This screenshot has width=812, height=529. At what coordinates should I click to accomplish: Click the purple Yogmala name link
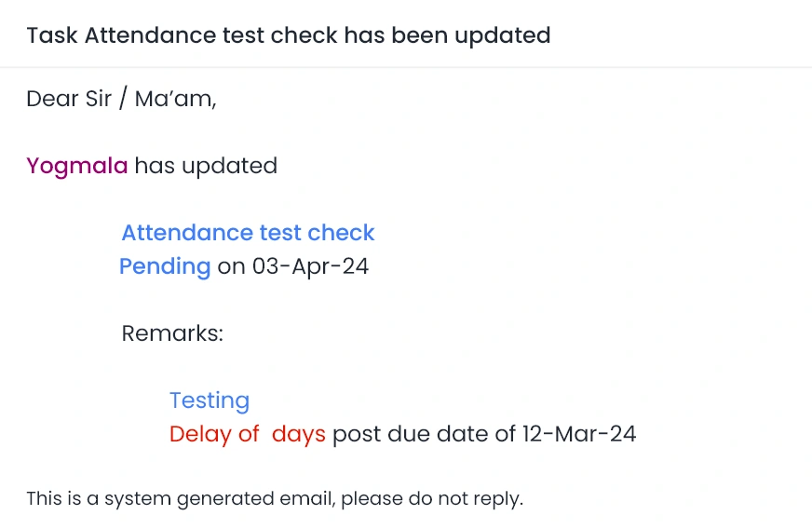tap(77, 166)
